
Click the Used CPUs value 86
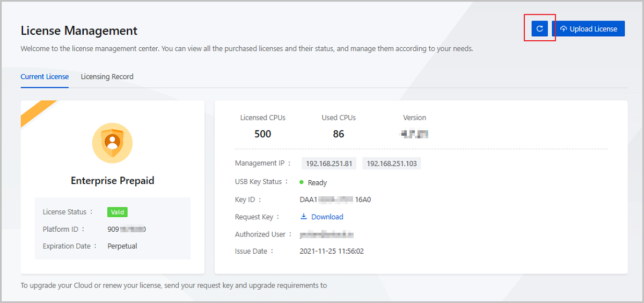(338, 134)
